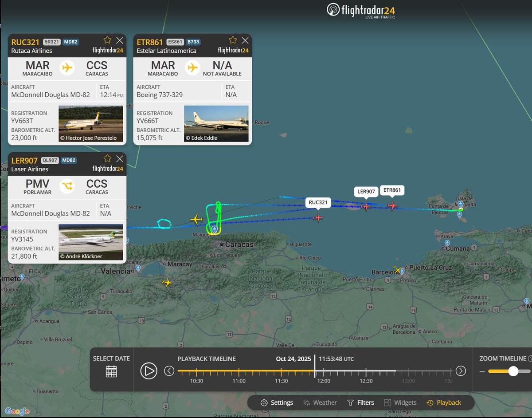Adjust the Zoom Timeline slider handle
Image resolution: width=532 pixels, height=418 pixels.
tap(513, 371)
